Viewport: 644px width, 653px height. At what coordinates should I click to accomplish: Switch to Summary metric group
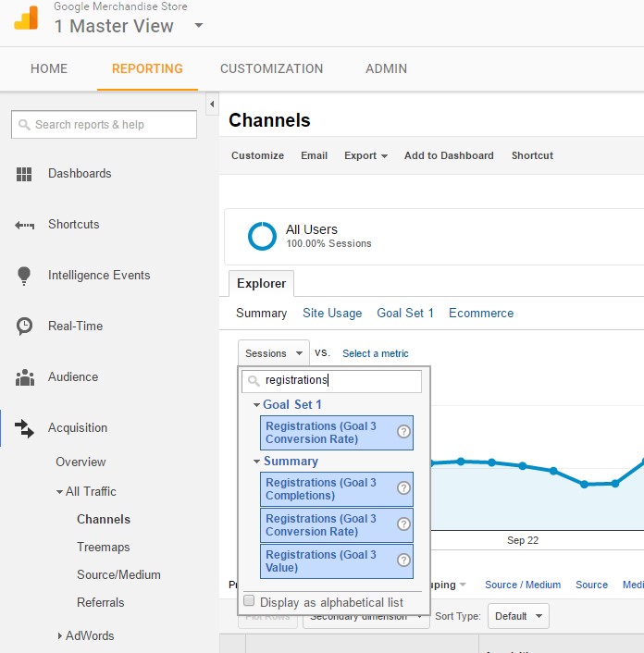click(261, 314)
